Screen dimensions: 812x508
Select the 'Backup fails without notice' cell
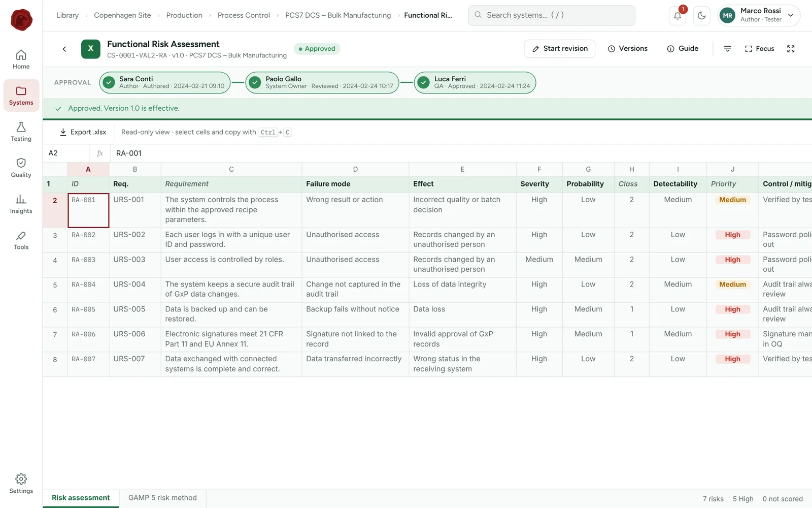click(355, 314)
